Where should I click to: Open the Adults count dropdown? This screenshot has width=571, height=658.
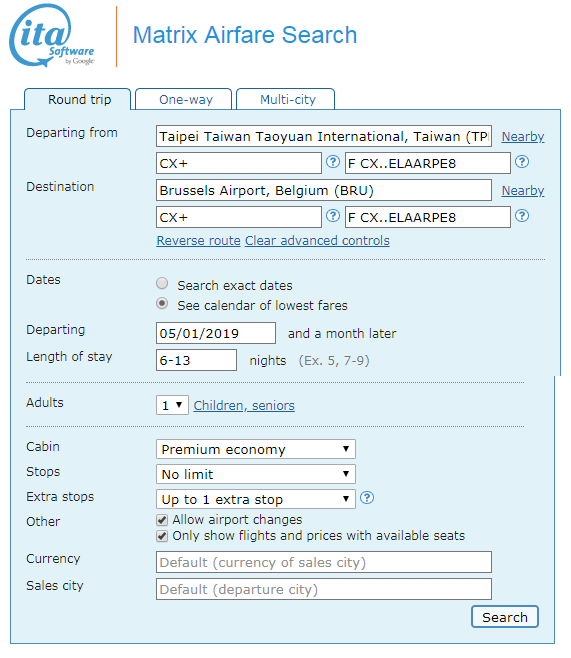172,405
